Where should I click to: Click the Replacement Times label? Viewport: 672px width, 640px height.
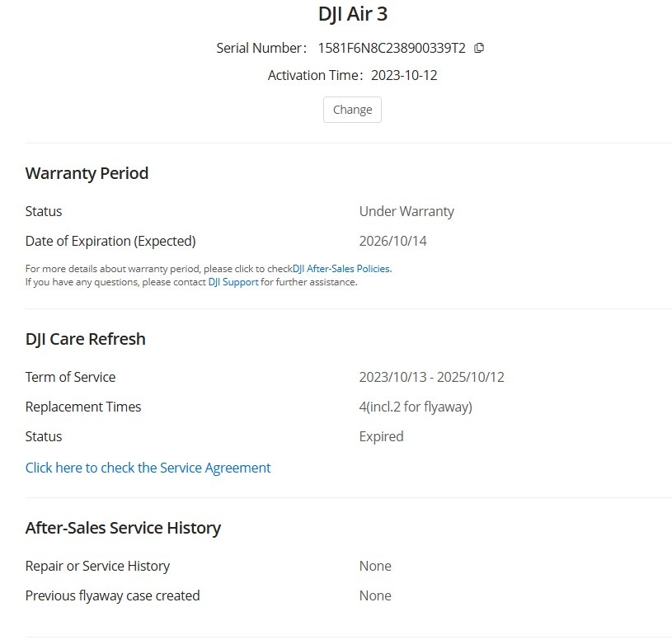pyautogui.click(x=83, y=407)
